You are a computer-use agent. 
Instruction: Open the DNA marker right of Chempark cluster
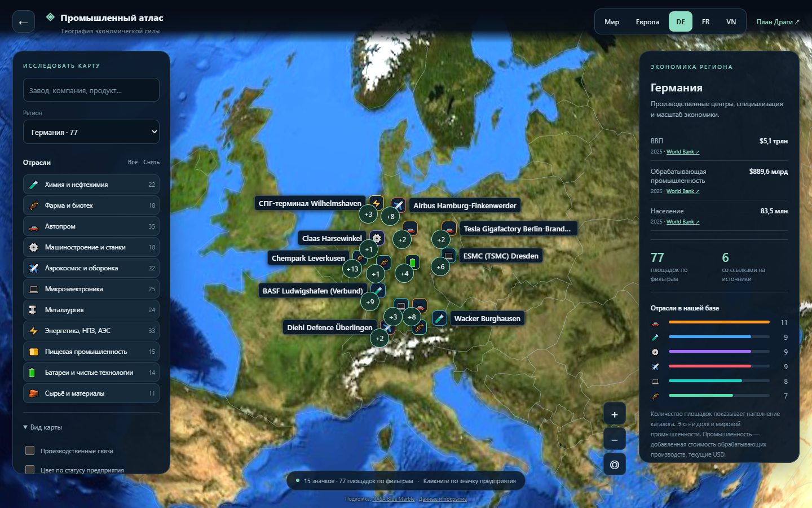[x=384, y=262]
